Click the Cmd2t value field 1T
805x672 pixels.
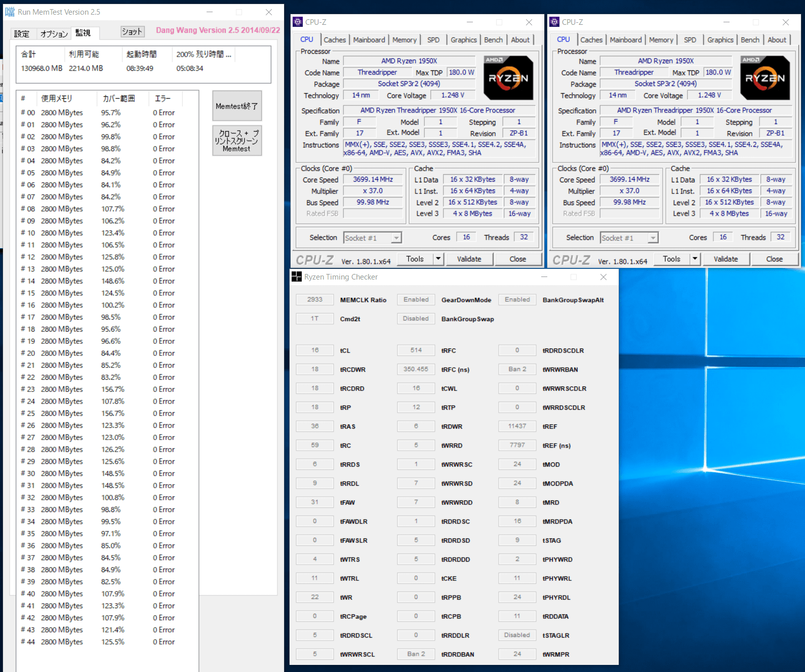click(x=315, y=319)
